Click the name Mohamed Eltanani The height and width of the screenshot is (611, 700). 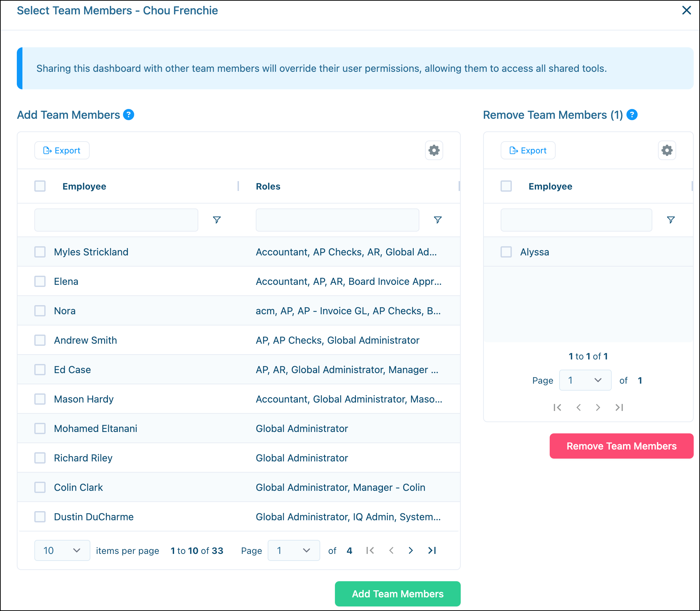click(x=95, y=428)
